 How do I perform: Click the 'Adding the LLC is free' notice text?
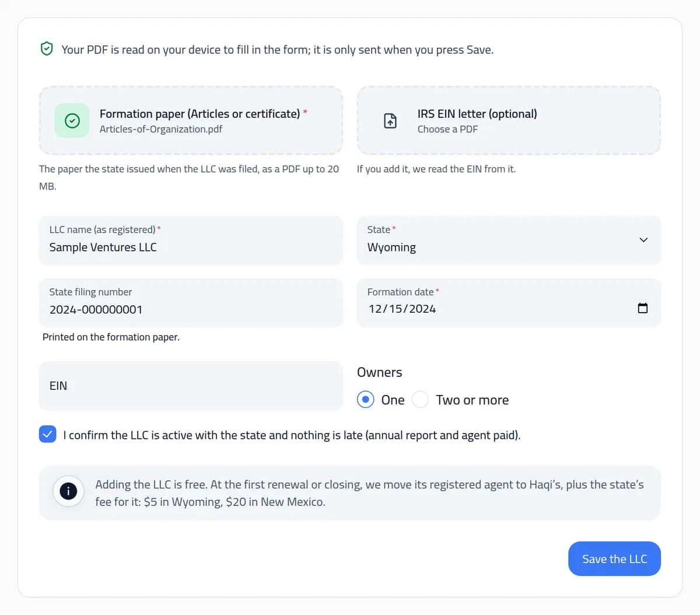click(x=370, y=493)
